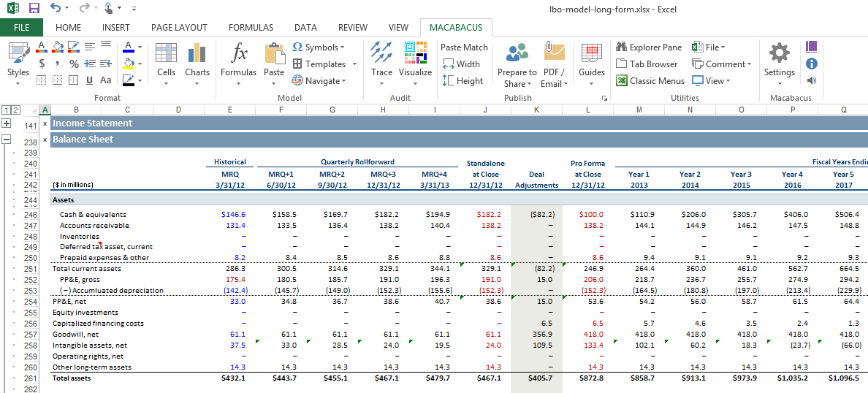This screenshot has height=393, width=868.
Task: Open the PAGE LAYOUT tab
Action: (x=179, y=28)
